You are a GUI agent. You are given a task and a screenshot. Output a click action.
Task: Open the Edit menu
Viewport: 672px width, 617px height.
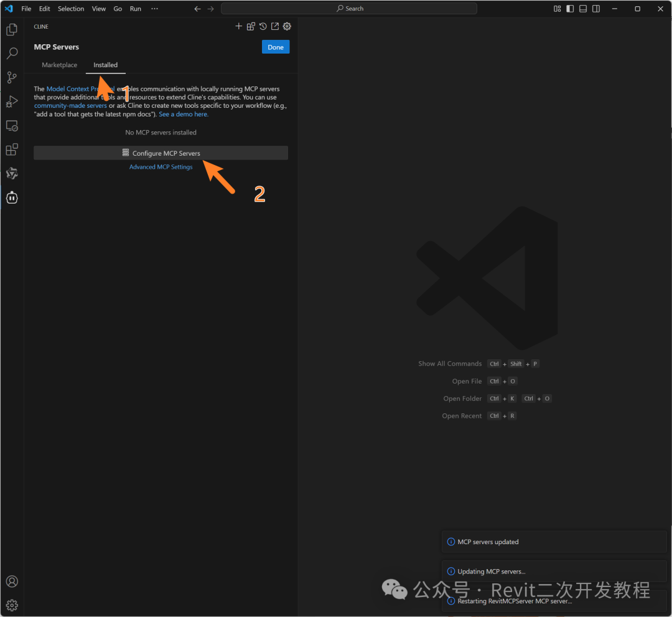[x=45, y=9]
